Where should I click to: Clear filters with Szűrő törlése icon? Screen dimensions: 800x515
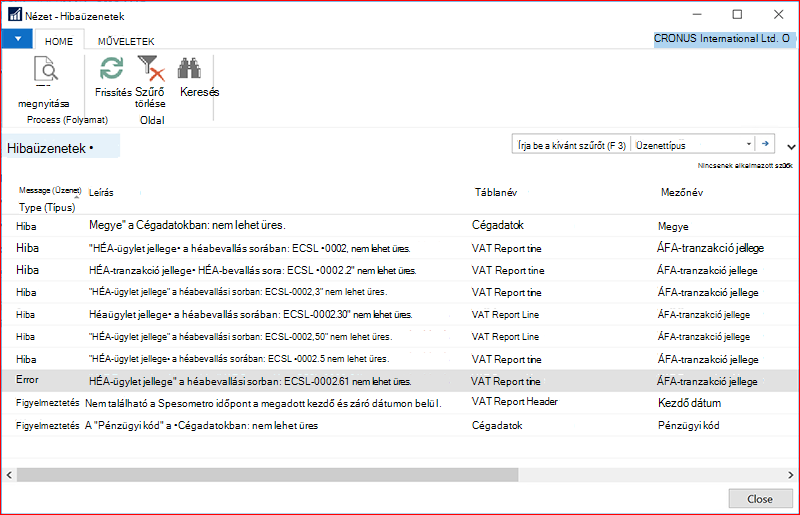pyautogui.click(x=151, y=69)
